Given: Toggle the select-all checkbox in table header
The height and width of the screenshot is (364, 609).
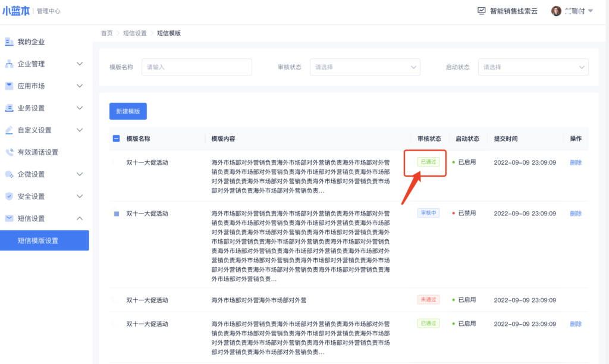Looking at the screenshot, I should 116,139.
